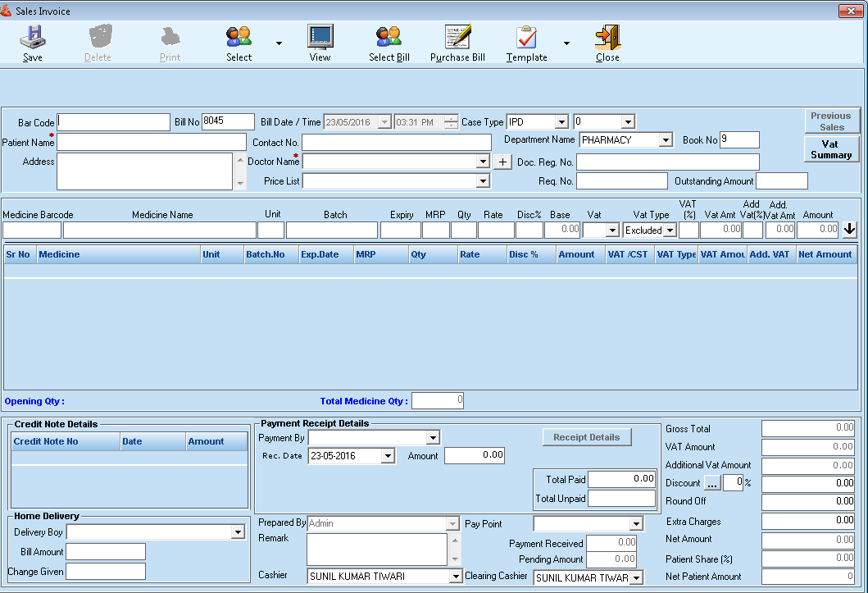Click the Bill Time spinner arrows
This screenshot has height=593, width=868.
click(x=451, y=122)
